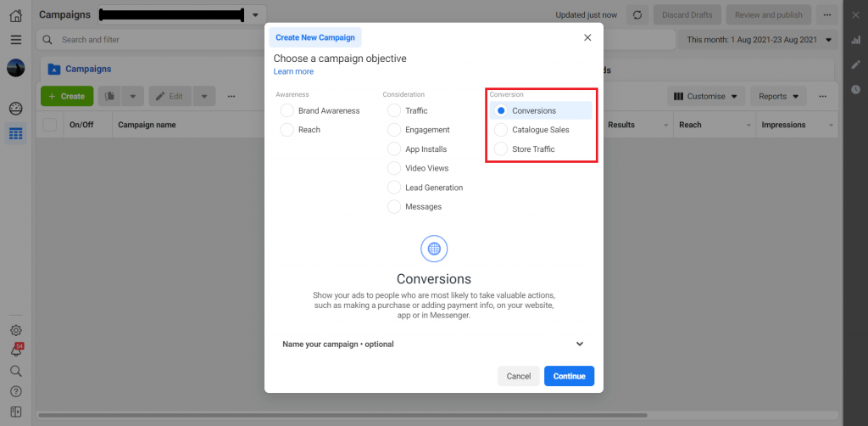Click the Impressions column header

(783, 126)
